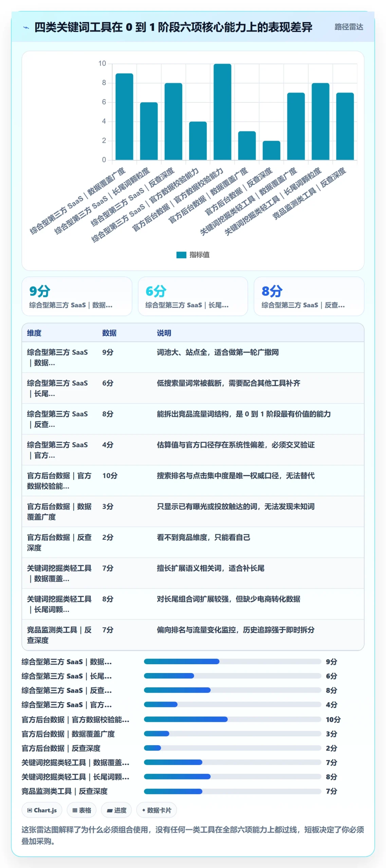
Task: Click the 表格 chip
Action: click(81, 810)
